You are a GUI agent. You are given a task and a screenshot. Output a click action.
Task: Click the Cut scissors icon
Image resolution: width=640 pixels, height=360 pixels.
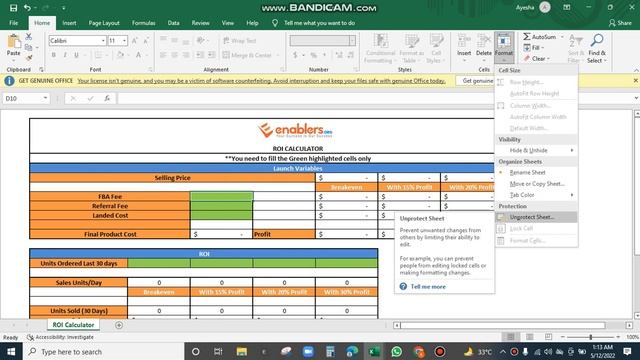(29, 37)
